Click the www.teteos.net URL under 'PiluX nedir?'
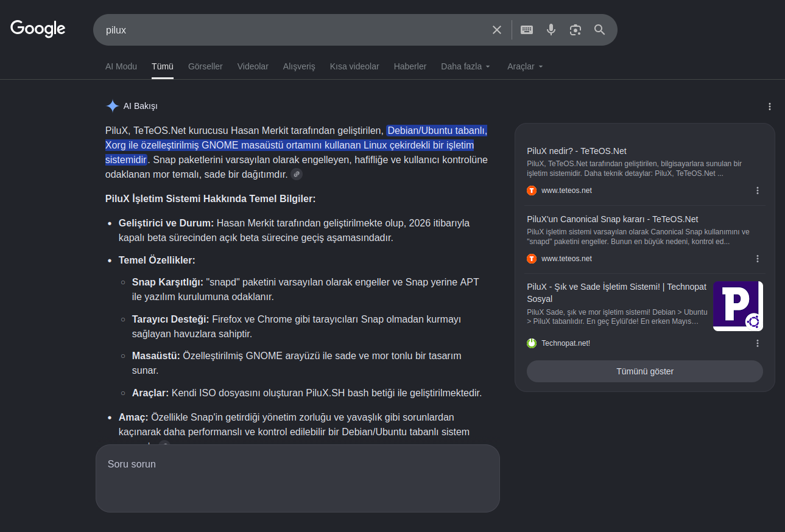The width and height of the screenshot is (785, 532). 566,191
